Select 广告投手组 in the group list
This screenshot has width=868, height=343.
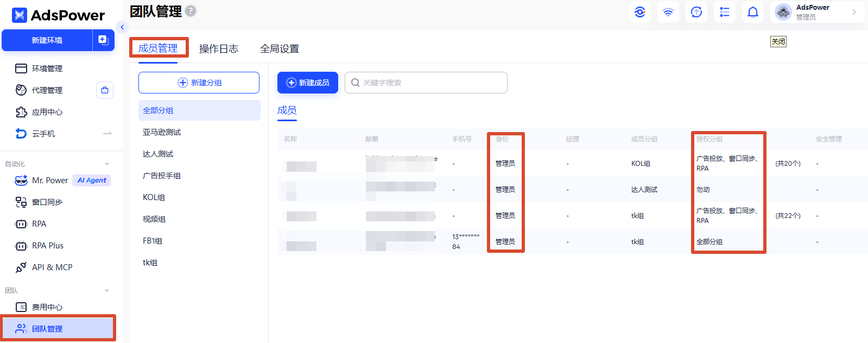tap(162, 176)
